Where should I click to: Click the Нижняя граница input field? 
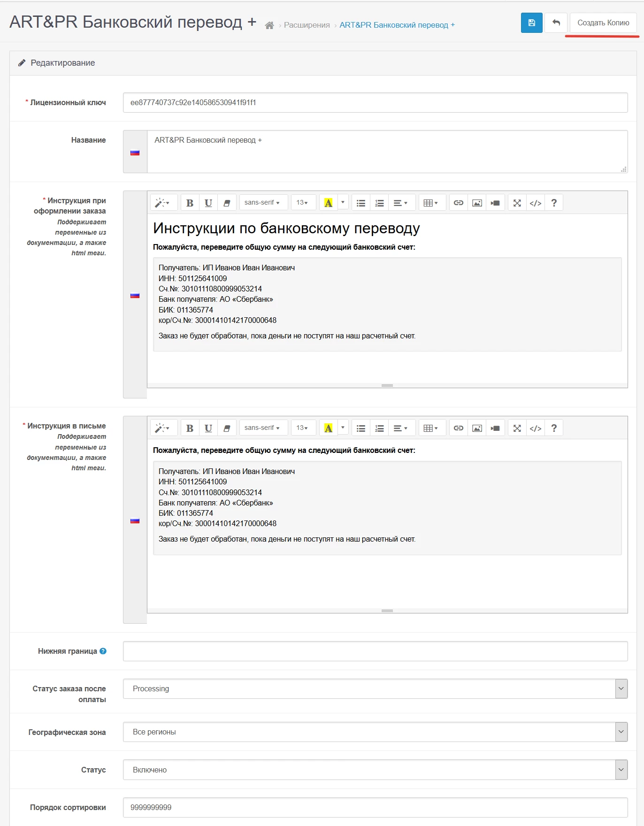tap(375, 651)
